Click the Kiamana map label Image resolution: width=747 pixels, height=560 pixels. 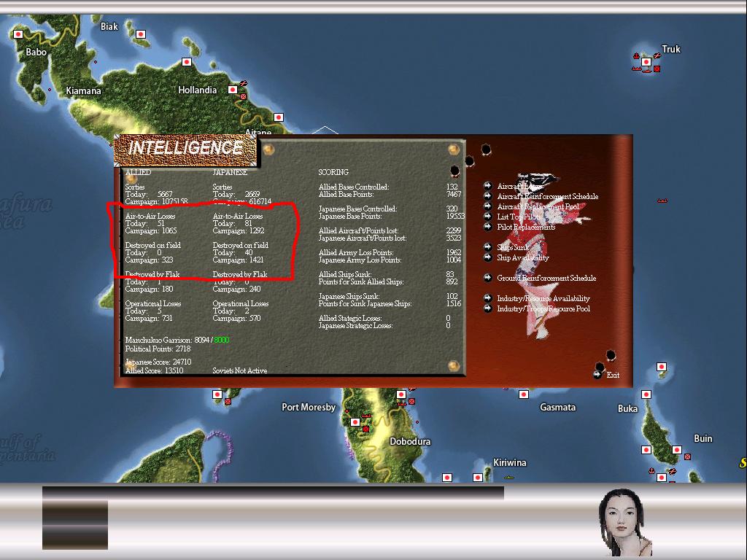83,90
